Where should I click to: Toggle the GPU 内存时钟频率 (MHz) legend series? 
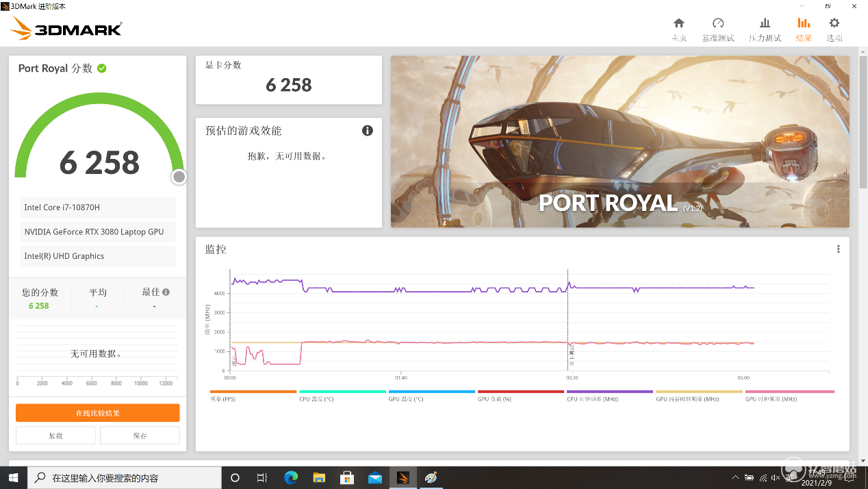(x=699, y=395)
